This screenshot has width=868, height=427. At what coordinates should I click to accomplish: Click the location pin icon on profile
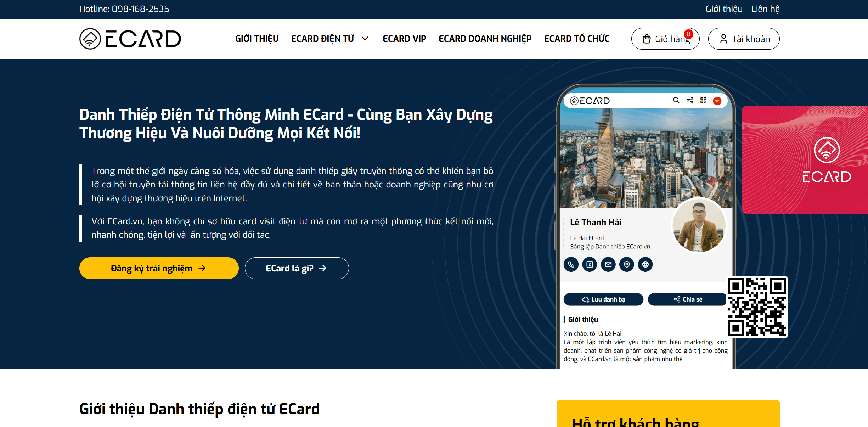[x=627, y=264]
